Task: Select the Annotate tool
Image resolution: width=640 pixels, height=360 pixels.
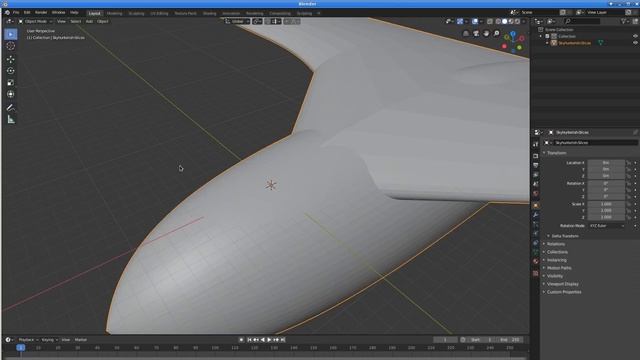Action: (11, 108)
